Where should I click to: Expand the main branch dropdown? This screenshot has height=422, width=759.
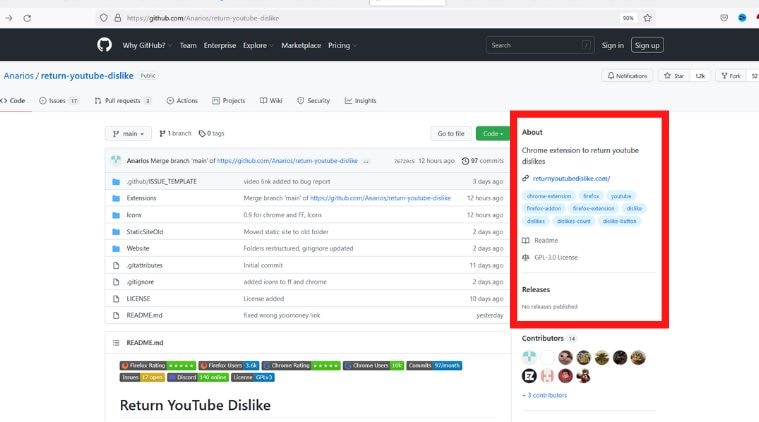pyautogui.click(x=128, y=134)
